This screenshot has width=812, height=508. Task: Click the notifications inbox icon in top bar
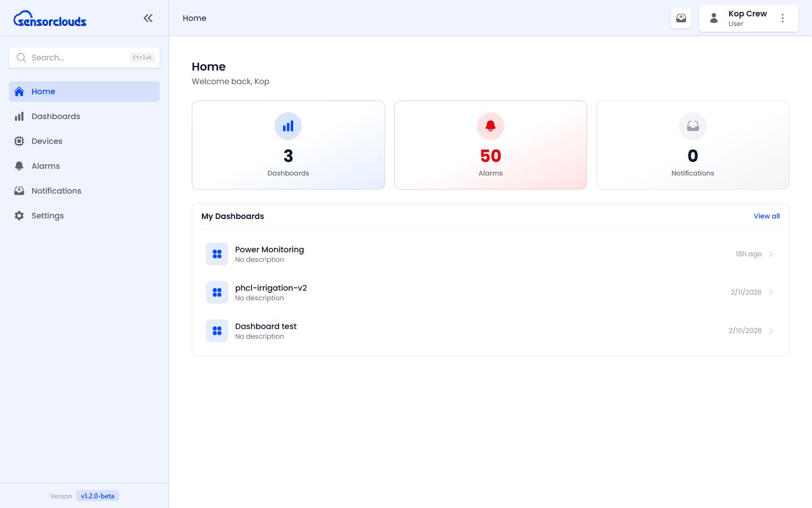pos(681,17)
